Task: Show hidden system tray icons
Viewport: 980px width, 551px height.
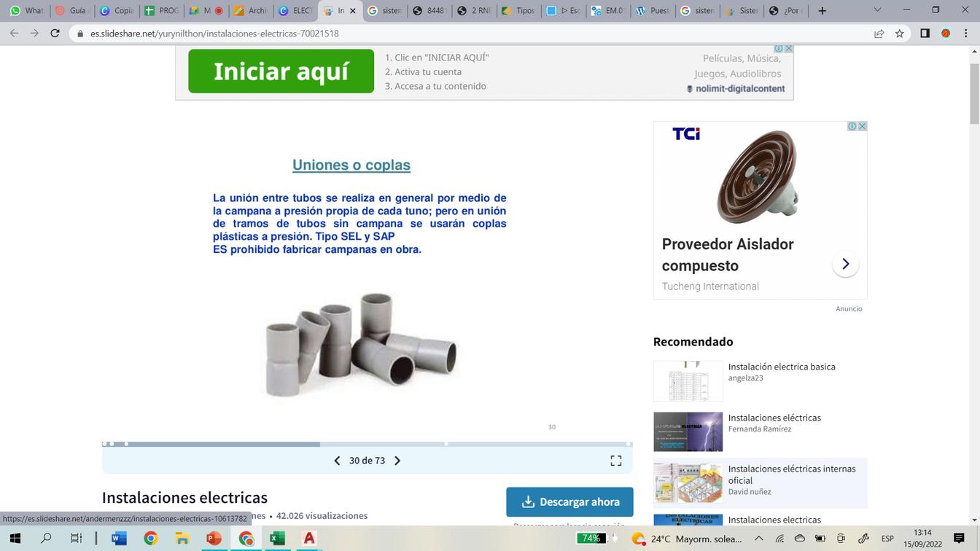Action: [758, 539]
